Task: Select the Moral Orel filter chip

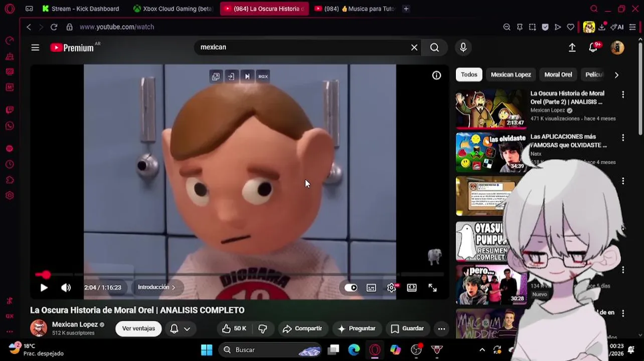Action: (558, 75)
